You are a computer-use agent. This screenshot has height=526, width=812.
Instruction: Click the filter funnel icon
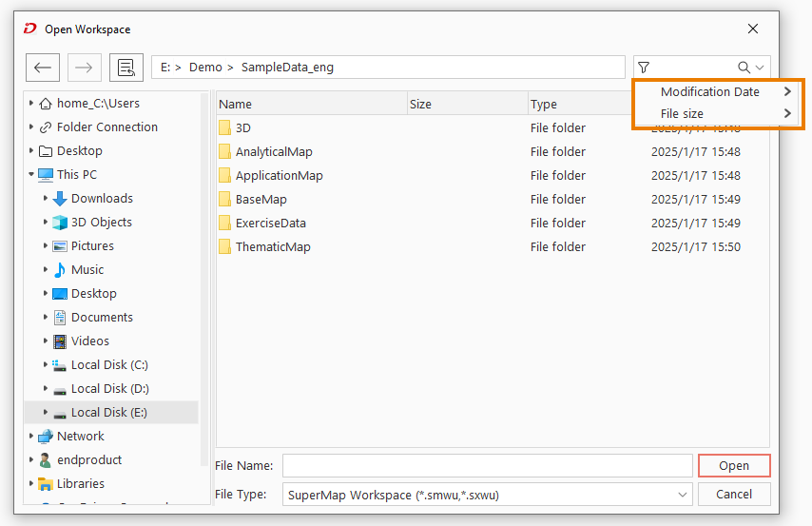tap(645, 68)
